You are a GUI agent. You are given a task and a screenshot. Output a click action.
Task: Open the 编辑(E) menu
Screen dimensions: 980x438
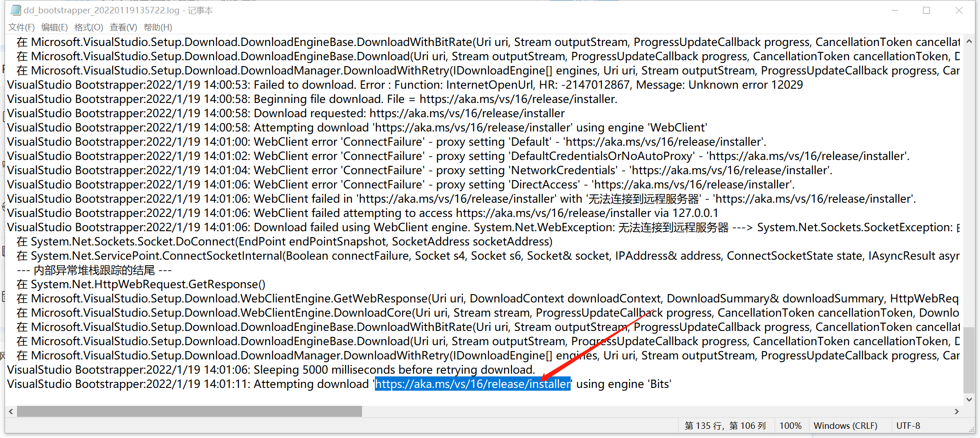pyautogui.click(x=54, y=27)
